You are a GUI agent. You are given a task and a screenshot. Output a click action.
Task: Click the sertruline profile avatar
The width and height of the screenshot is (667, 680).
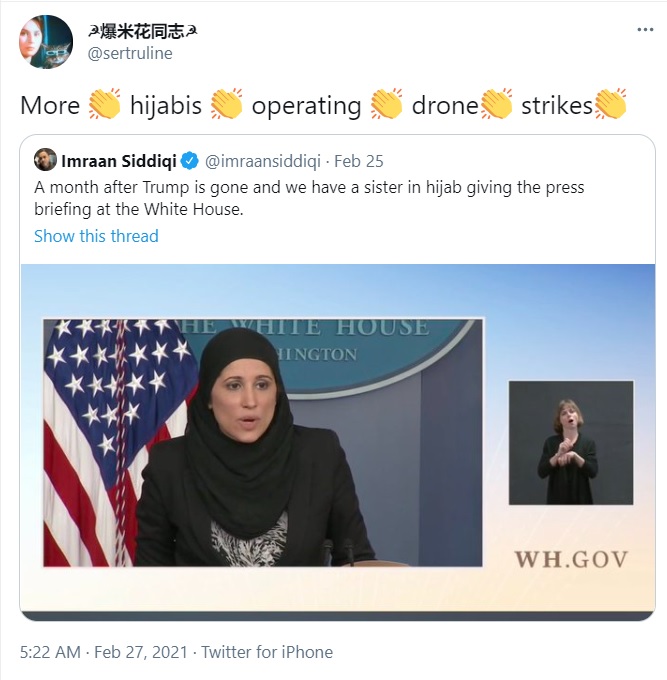46,42
